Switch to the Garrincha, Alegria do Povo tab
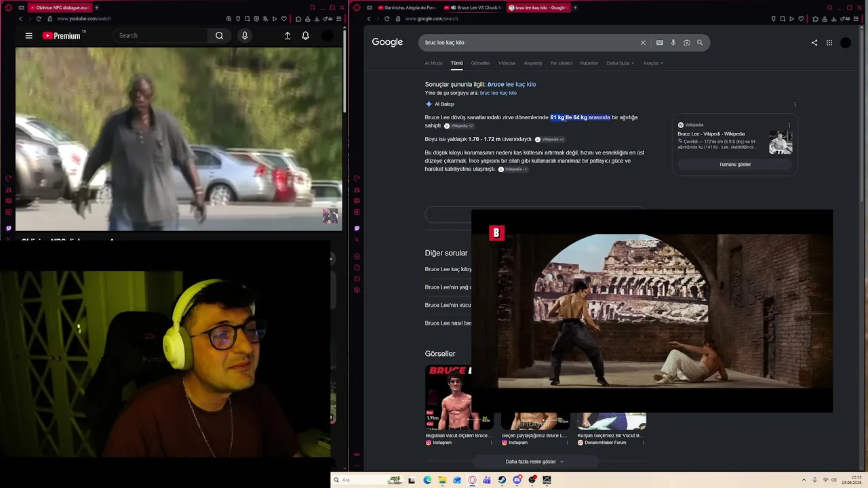The image size is (868, 488). (406, 7)
